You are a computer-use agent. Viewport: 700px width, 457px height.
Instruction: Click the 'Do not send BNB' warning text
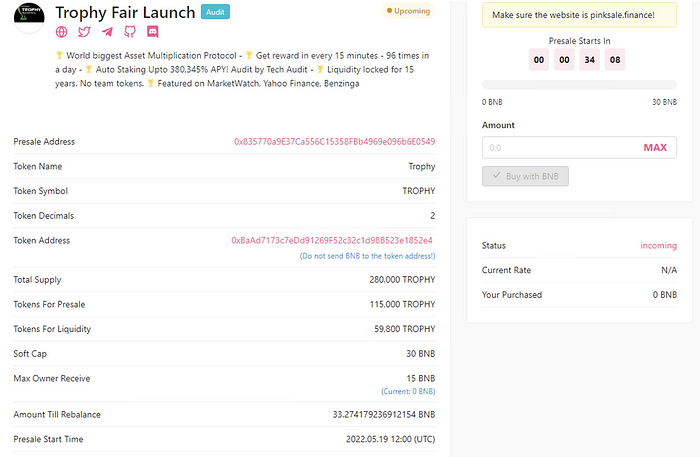367,256
